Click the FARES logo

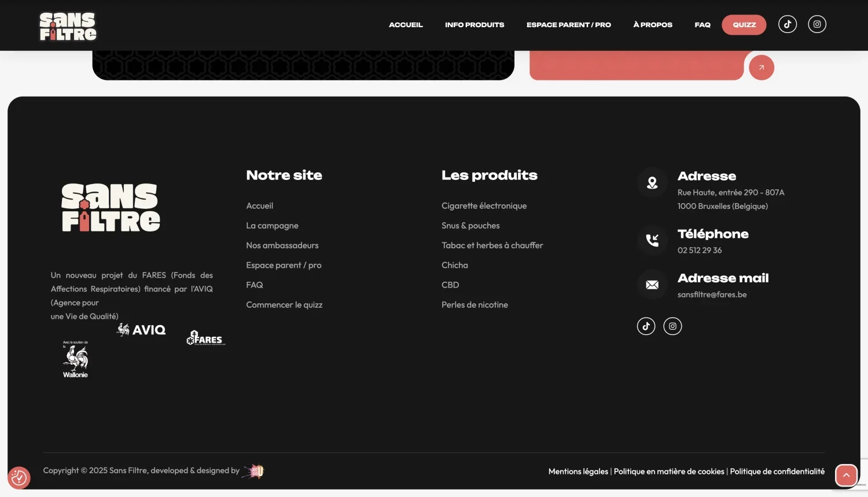(205, 338)
